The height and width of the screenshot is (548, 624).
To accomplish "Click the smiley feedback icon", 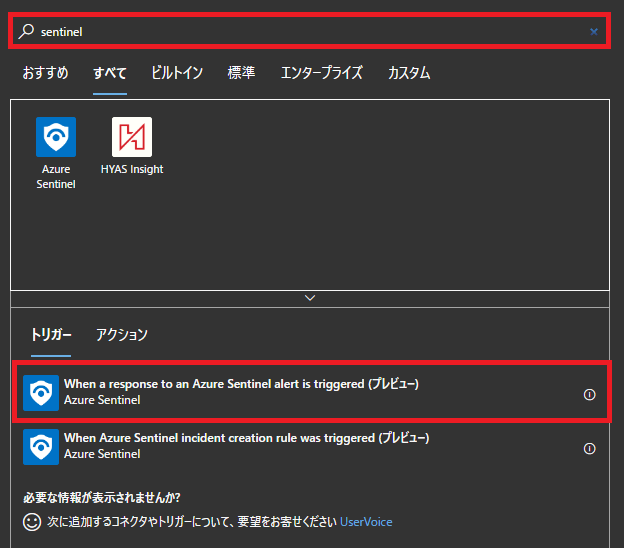I will coord(32,522).
